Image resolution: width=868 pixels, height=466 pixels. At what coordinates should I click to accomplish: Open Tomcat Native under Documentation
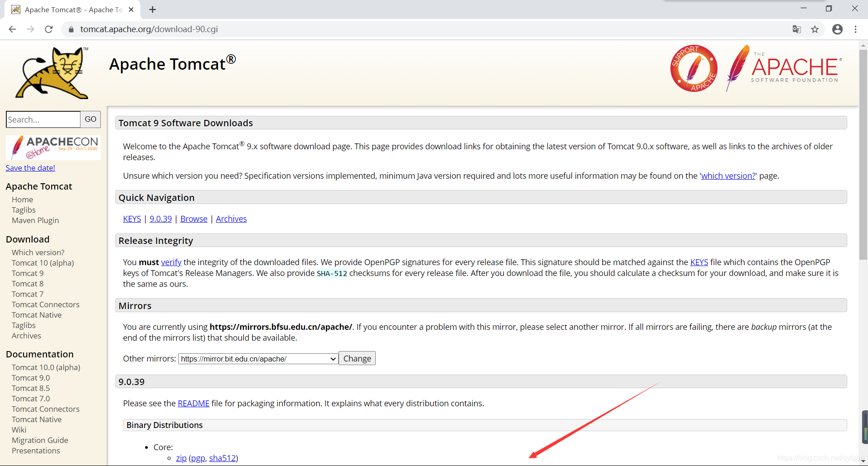[37, 419]
